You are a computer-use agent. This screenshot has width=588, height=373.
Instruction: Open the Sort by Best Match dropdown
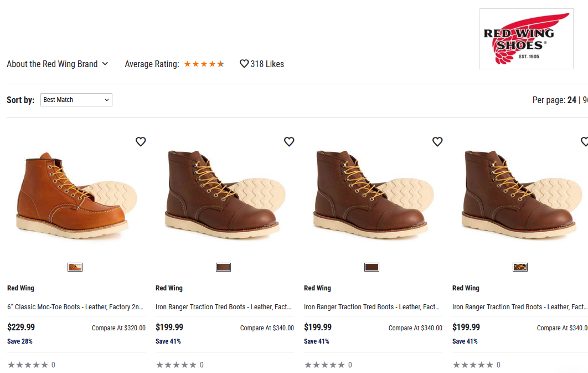pos(76,100)
